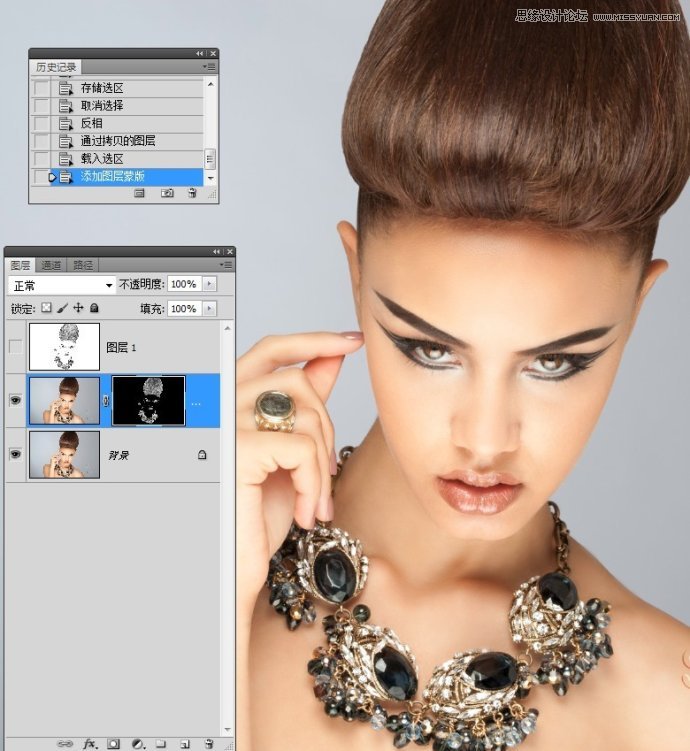The width and height of the screenshot is (690, 751).
Task: Toggle lock transparent pixels
Action: pos(46,307)
